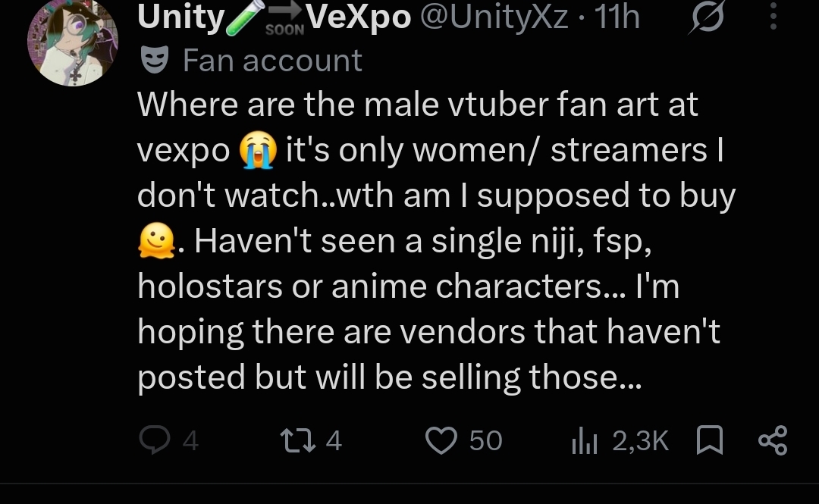Screen dimensions: 819x504
Task: Click the repost count 4
Action: 334,441
